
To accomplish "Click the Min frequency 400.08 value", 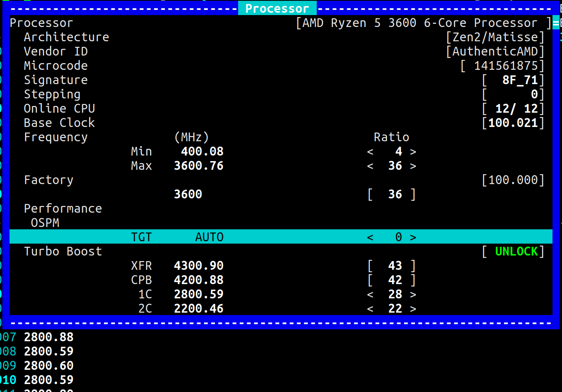I will 202,152.
